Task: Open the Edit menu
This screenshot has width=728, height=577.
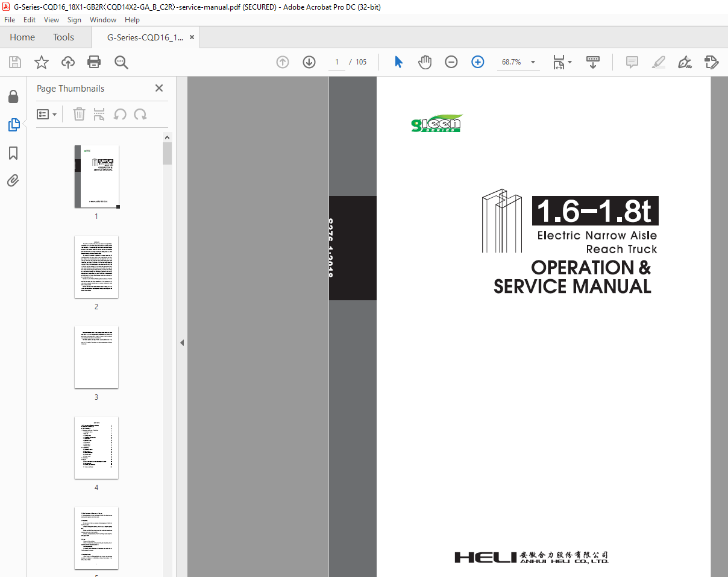Action: (x=30, y=20)
